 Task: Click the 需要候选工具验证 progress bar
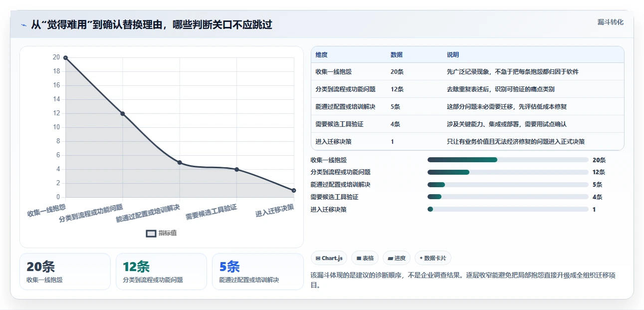pyautogui.click(x=508, y=197)
